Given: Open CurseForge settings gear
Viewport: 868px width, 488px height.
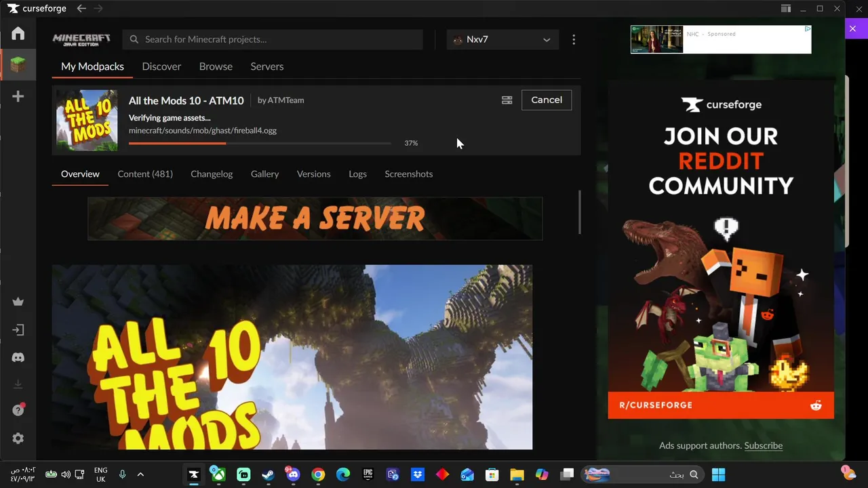Looking at the screenshot, I should pos(18,439).
